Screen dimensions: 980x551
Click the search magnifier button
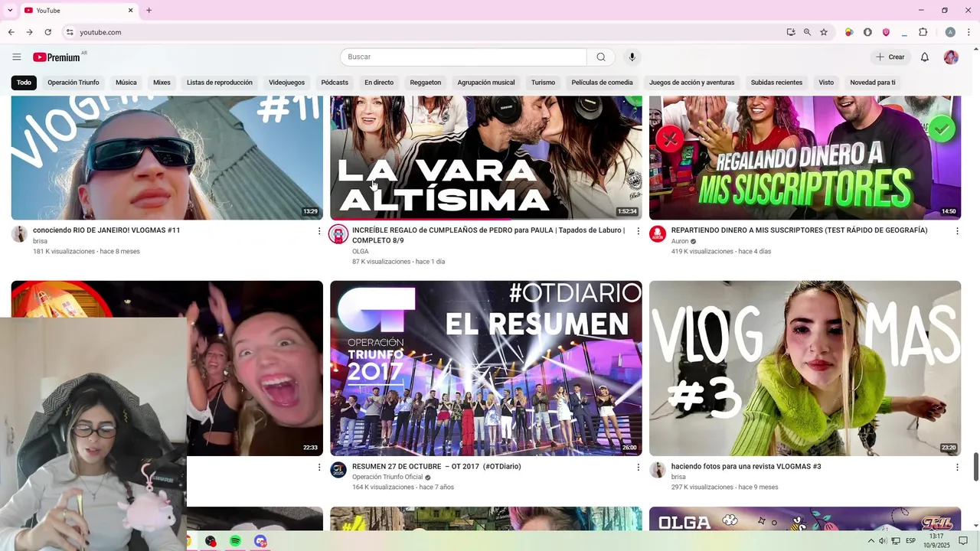(601, 57)
